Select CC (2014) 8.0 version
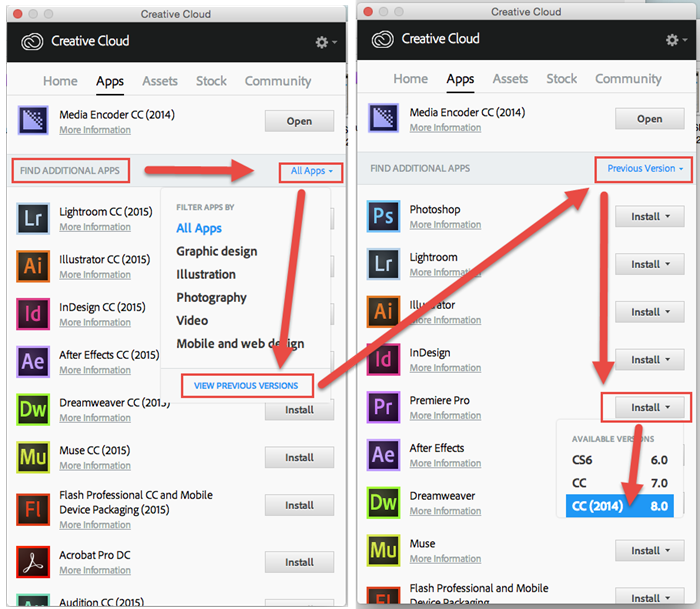 620,506
